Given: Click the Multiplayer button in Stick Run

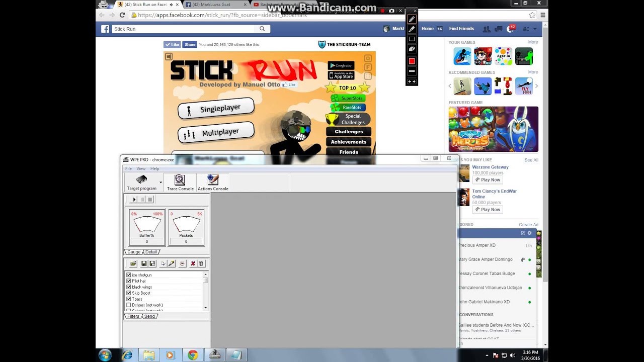Looking at the screenshot, I should coord(216,133).
